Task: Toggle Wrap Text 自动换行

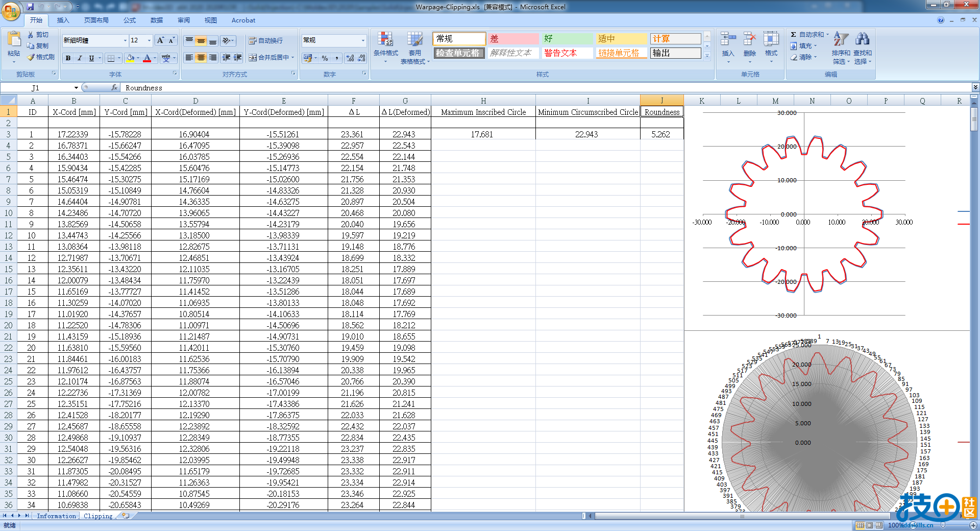Action: tap(265, 40)
